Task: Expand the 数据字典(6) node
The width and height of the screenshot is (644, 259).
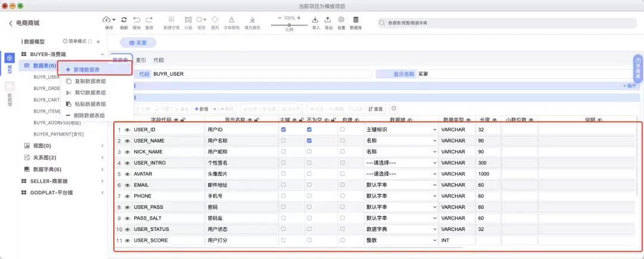Action: tap(103, 169)
